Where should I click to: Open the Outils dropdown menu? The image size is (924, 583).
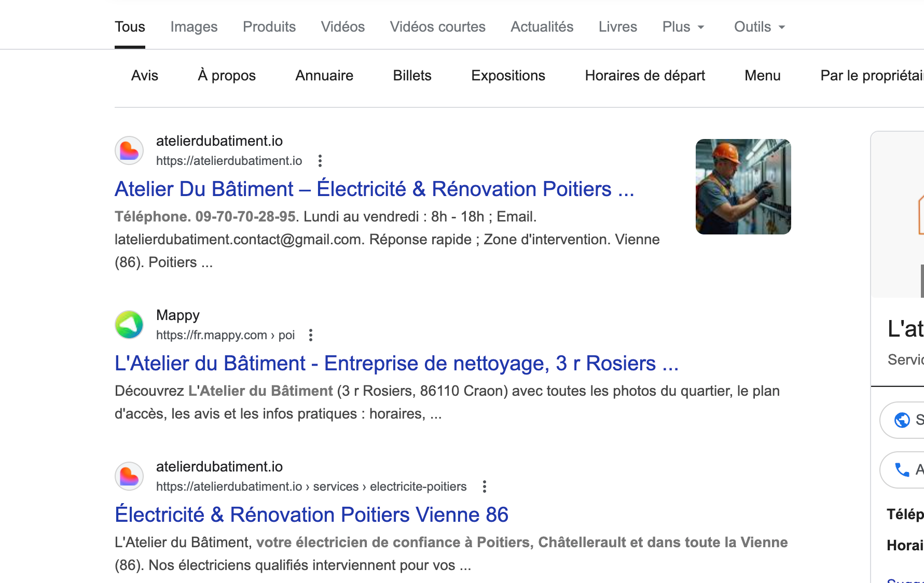click(760, 27)
